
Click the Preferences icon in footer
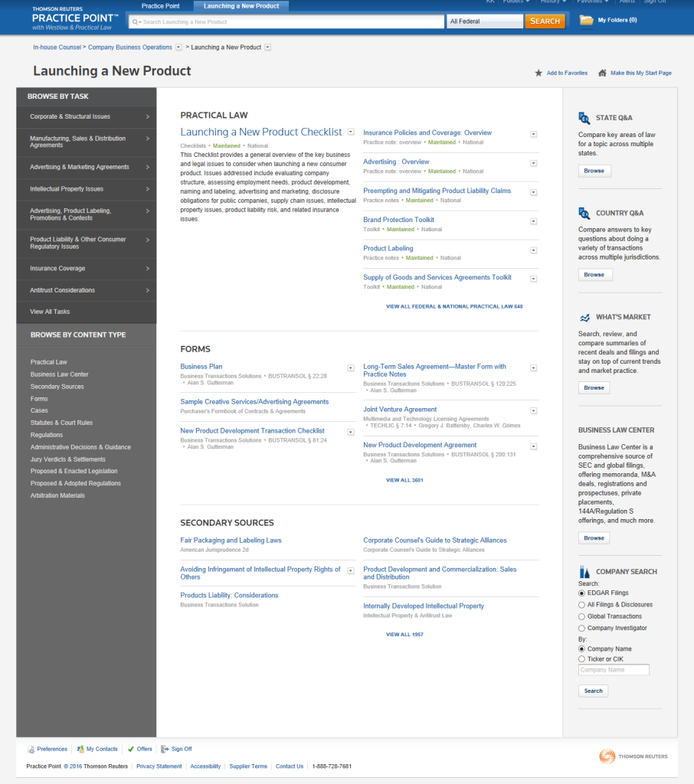pos(31,750)
